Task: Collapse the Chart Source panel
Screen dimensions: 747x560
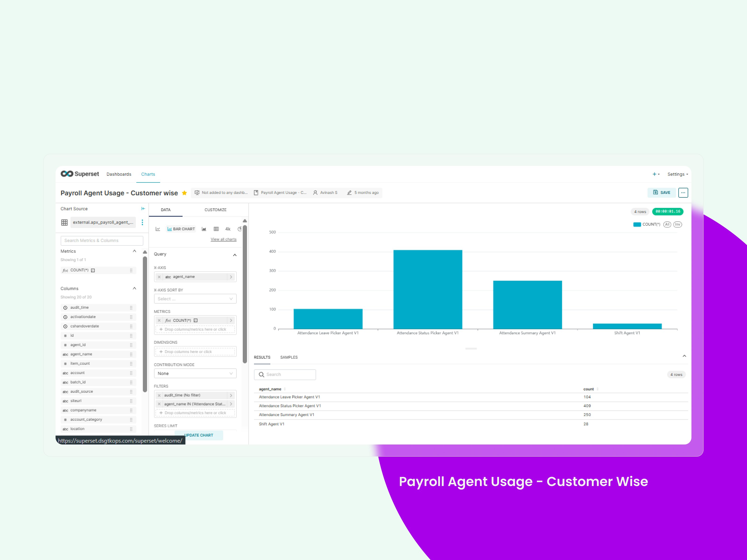Action: point(143,209)
